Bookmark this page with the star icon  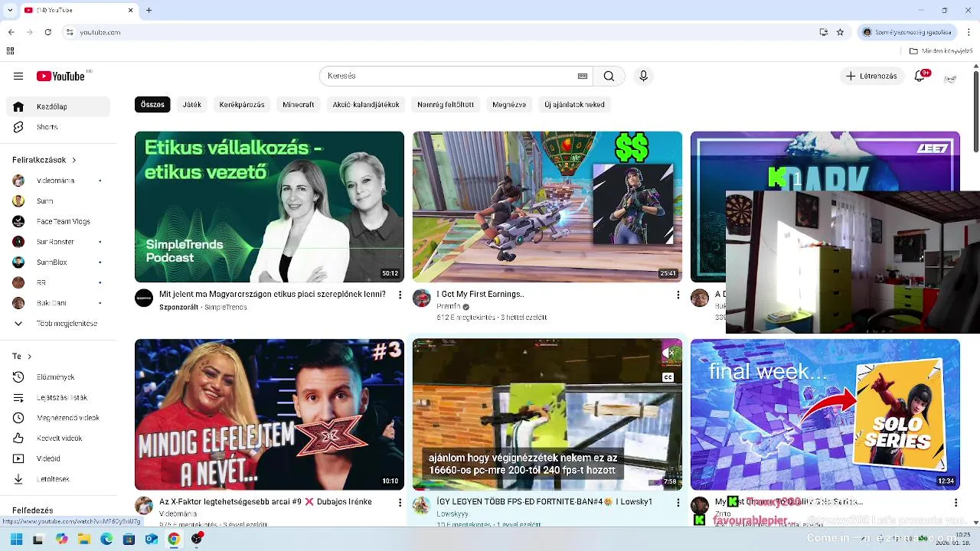840,32
